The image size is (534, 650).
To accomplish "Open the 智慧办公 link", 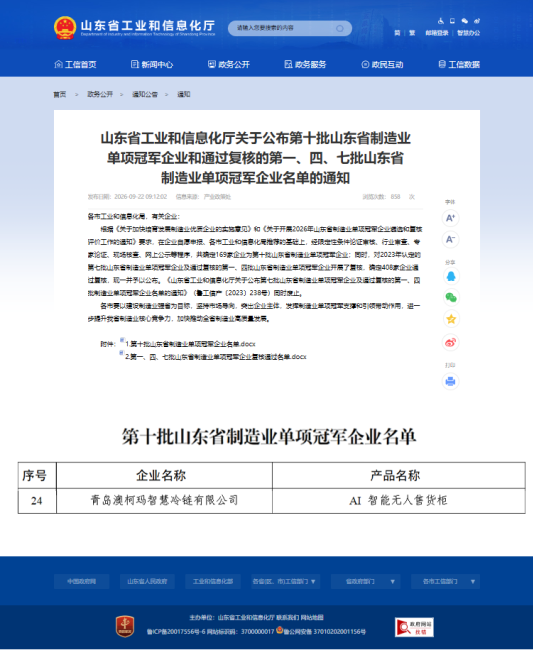I will click(x=468, y=33).
